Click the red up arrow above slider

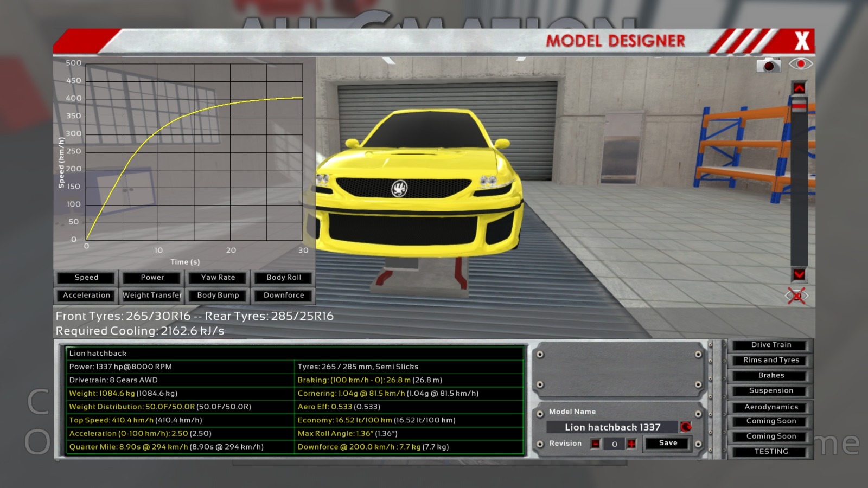pyautogui.click(x=799, y=88)
